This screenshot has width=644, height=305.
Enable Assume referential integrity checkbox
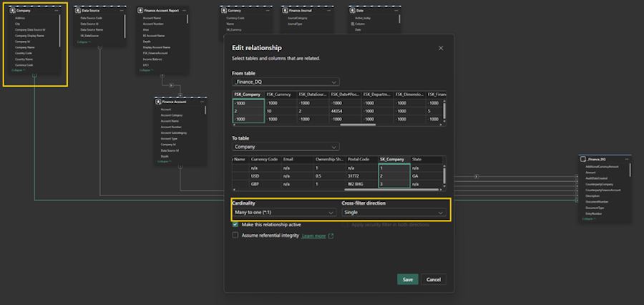click(x=235, y=236)
